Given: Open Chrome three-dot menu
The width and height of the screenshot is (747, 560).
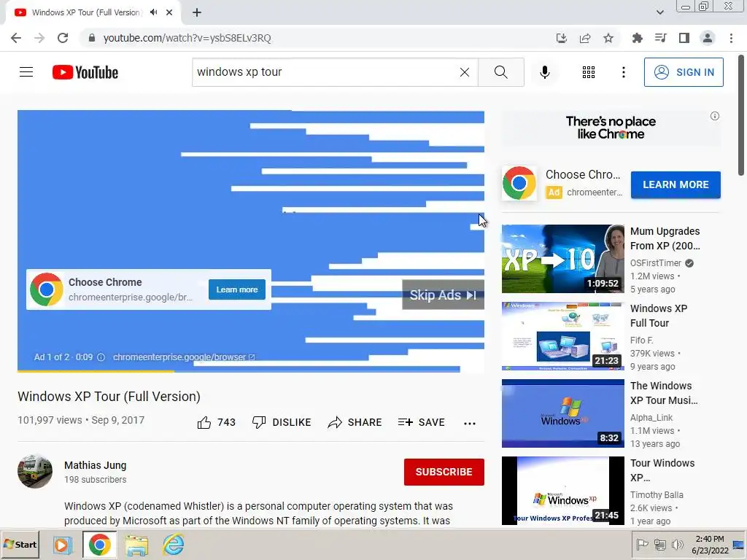Looking at the screenshot, I should (x=731, y=38).
